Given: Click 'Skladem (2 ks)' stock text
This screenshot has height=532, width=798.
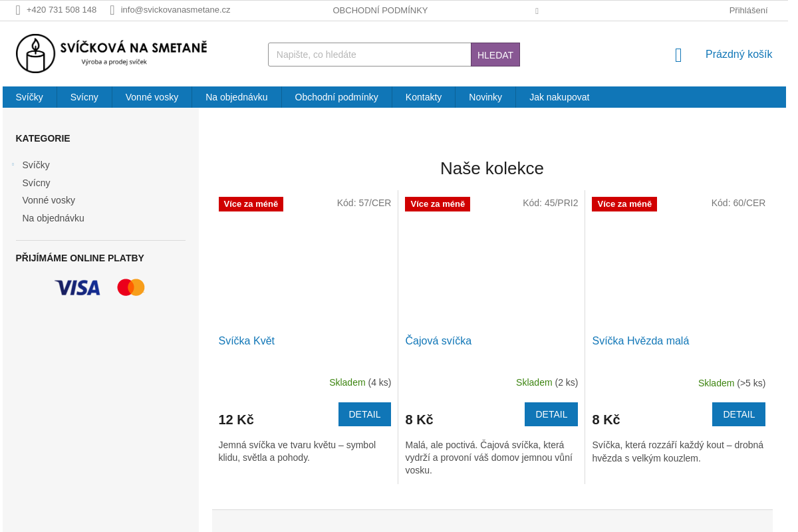Looking at the screenshot, I should coord(547,382).
